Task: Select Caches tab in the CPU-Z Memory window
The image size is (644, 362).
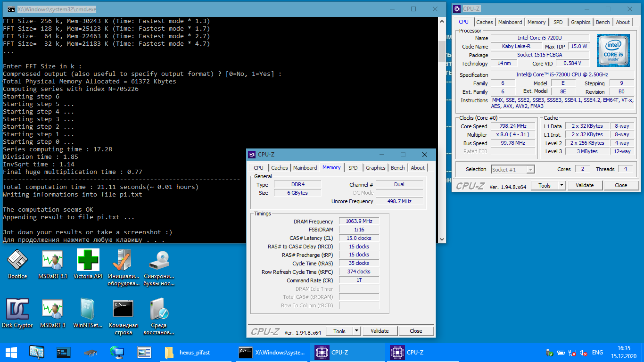Action: (x=280, y=168)
